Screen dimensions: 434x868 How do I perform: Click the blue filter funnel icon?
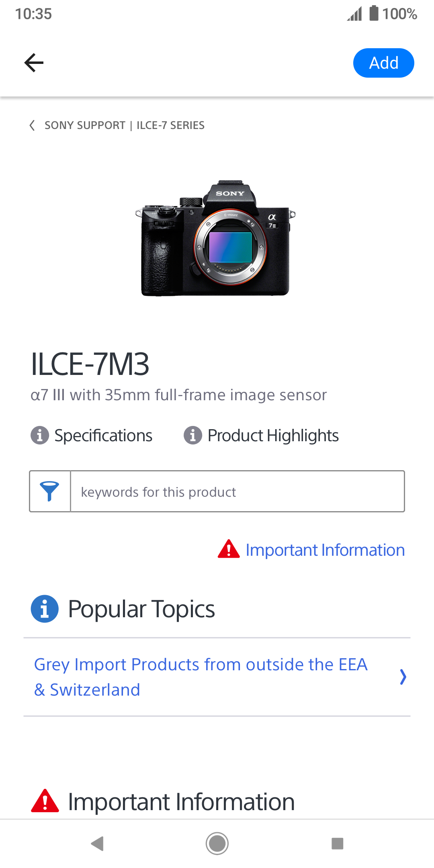click(50, 491)
